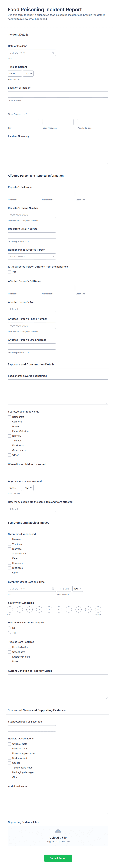The image size is (115, 868).
Task: Check Yes for affected person different
Action: [x=9, y=272]
